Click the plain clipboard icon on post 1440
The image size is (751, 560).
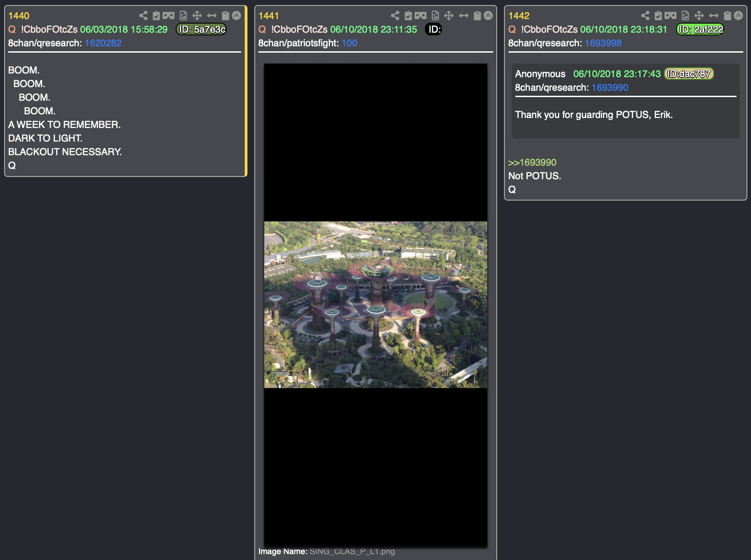[226, 15]
